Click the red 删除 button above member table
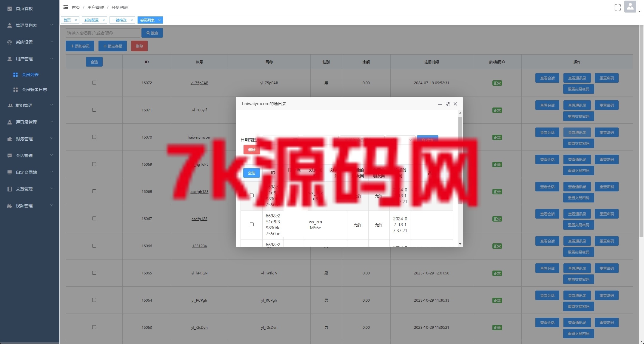The width and height of the screenshot is (644, 344). 139,46
